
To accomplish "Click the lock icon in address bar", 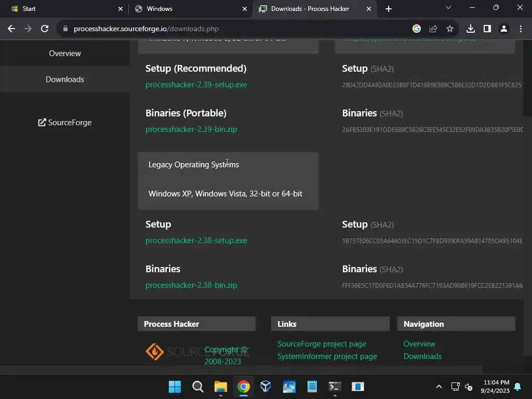I will 65,29.
